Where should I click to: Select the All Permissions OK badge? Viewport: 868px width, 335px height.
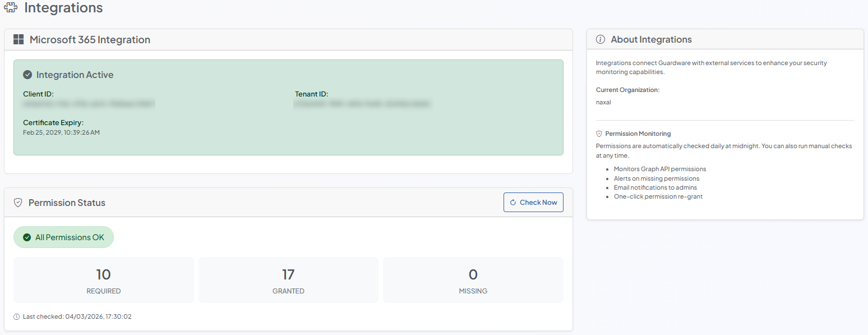click(x=63, y=237)
